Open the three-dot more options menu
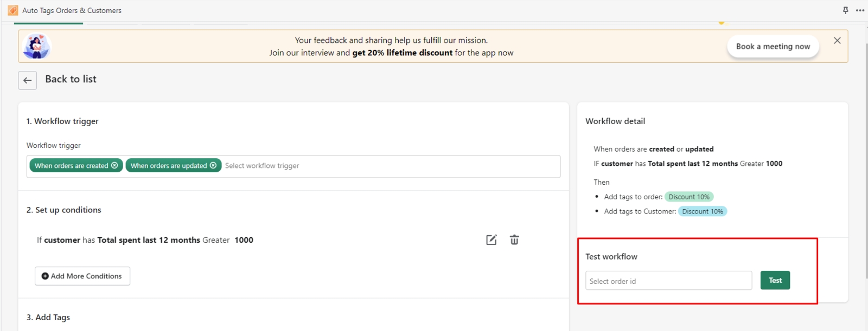 pos(860,10)
